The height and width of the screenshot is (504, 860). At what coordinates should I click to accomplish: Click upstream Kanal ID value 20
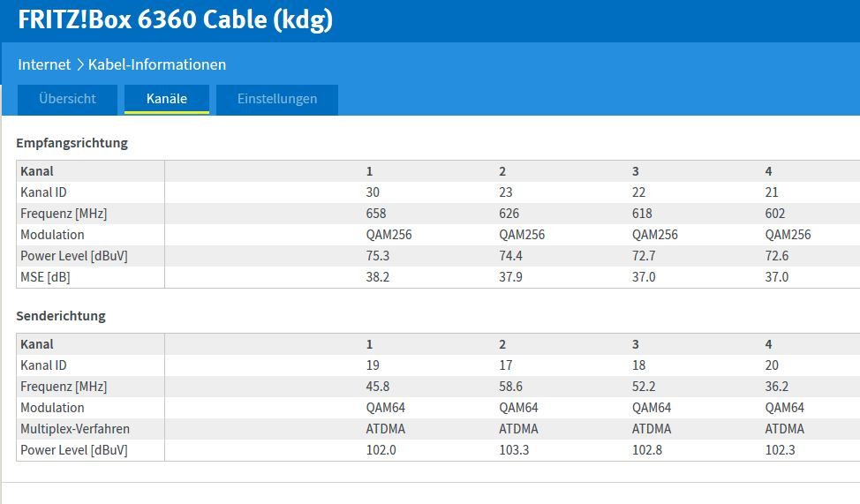tap(773, 365)
